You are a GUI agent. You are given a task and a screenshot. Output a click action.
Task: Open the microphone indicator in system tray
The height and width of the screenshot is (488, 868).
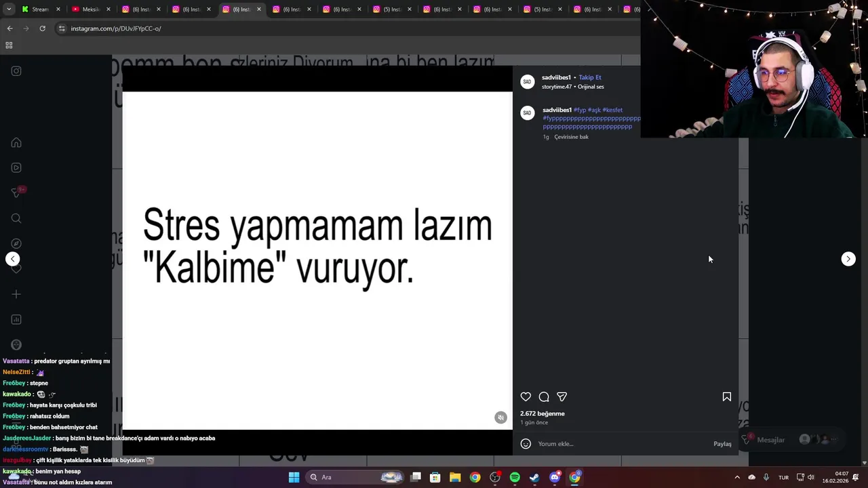[x=766, y=477]
